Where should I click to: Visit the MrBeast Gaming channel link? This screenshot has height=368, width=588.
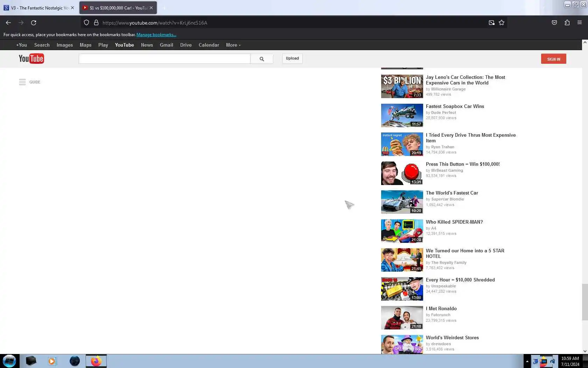447,170
